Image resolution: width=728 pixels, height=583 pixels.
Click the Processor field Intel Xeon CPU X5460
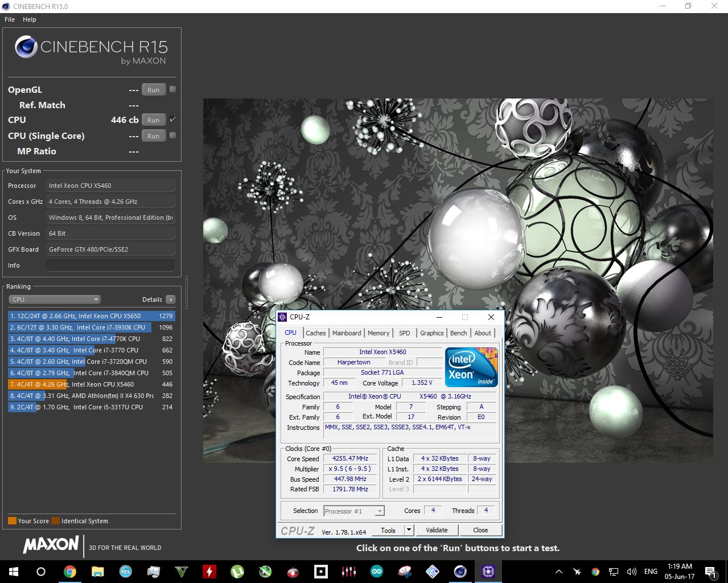[x=110, y=186]
